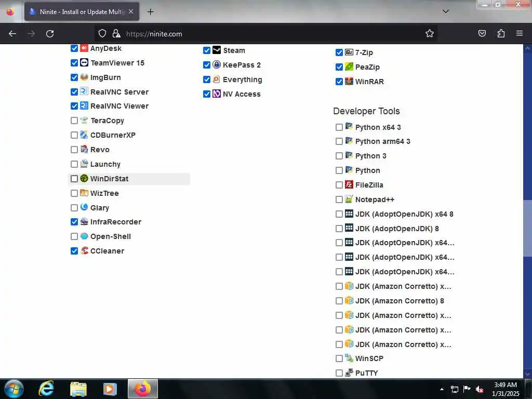Image resolution: width=532 pixels, height=399 pixels.
Task: Click the FileZilla red icon
Action: pos(349,184)
